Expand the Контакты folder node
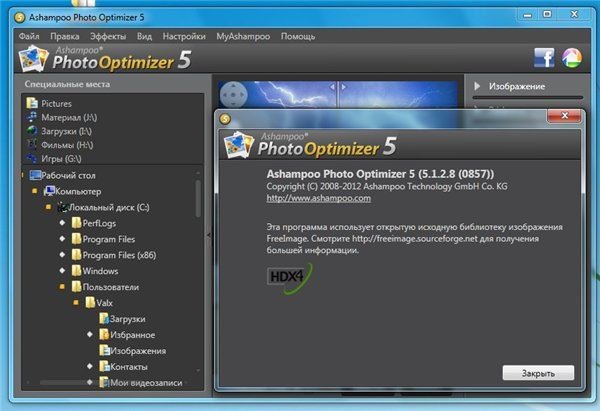 point(90,366)
